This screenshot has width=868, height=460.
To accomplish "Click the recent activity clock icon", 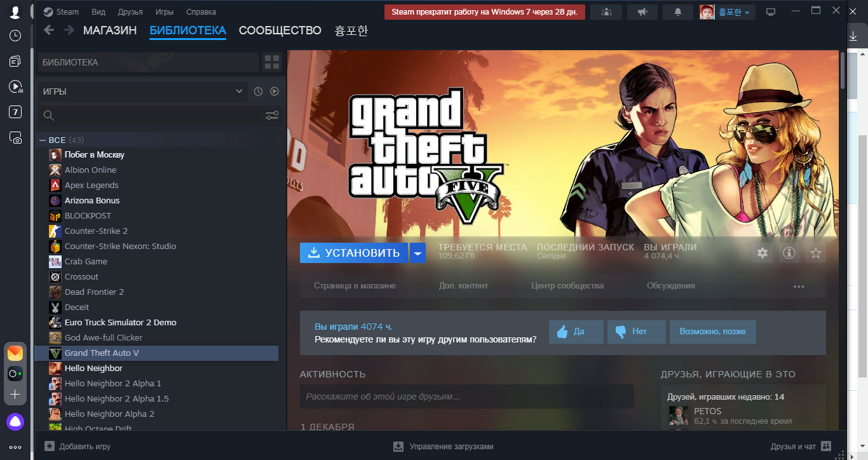I will [258, 91].
